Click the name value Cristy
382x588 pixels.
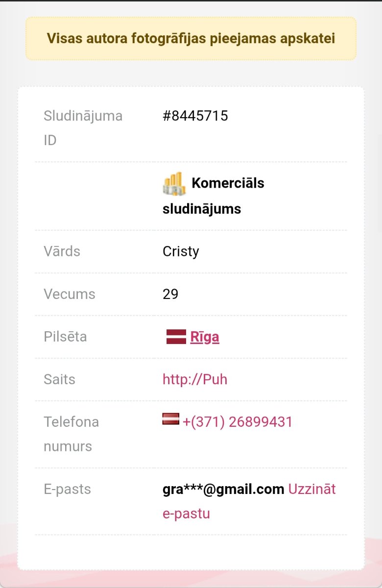[x=181, y=251]
